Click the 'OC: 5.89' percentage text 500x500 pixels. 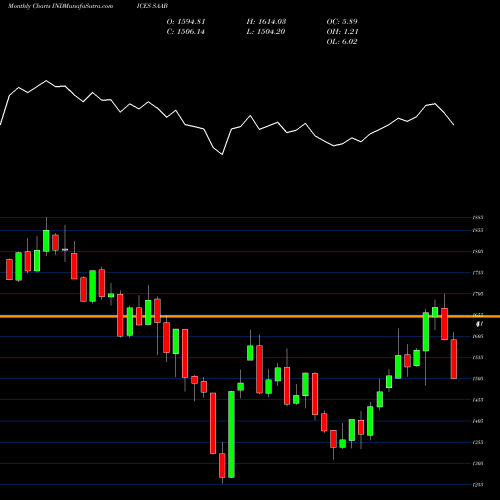[x=342, y=22]
